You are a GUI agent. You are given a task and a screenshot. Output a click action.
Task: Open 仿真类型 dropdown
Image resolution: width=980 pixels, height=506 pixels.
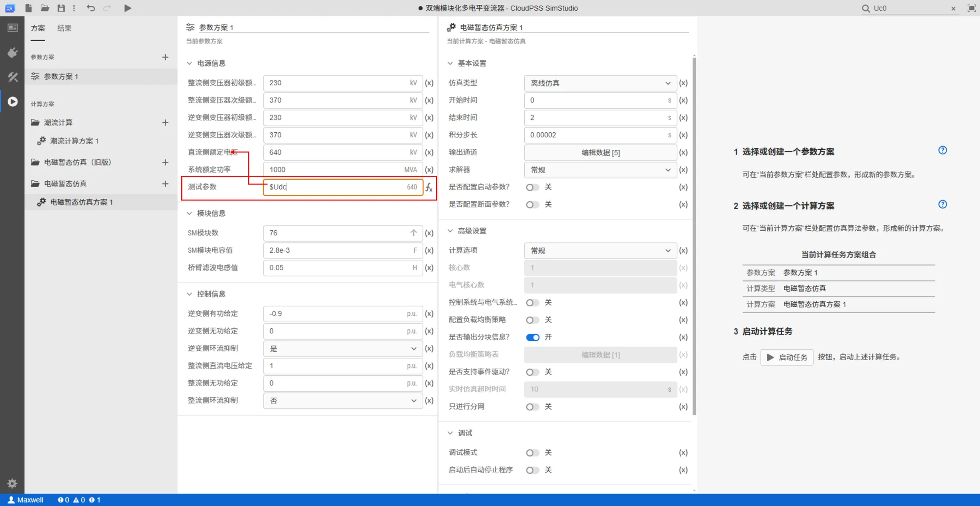tap(600, 83)
